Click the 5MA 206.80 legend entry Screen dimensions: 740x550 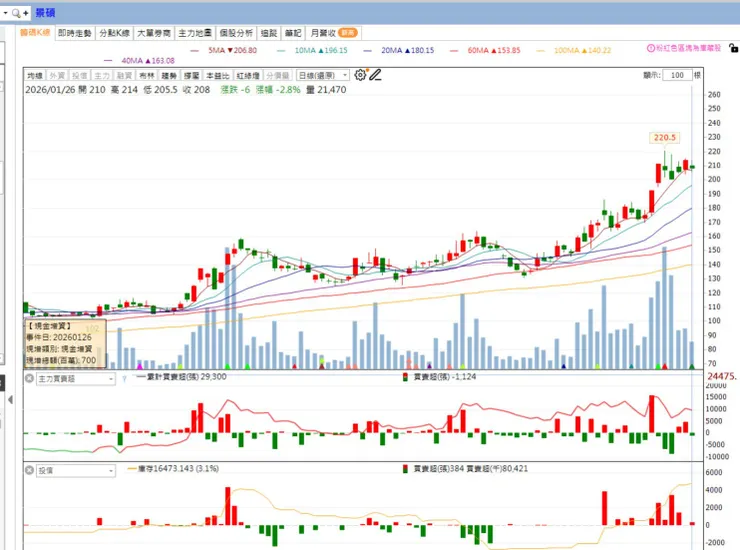pyautogui.click(x=224, y=50)
